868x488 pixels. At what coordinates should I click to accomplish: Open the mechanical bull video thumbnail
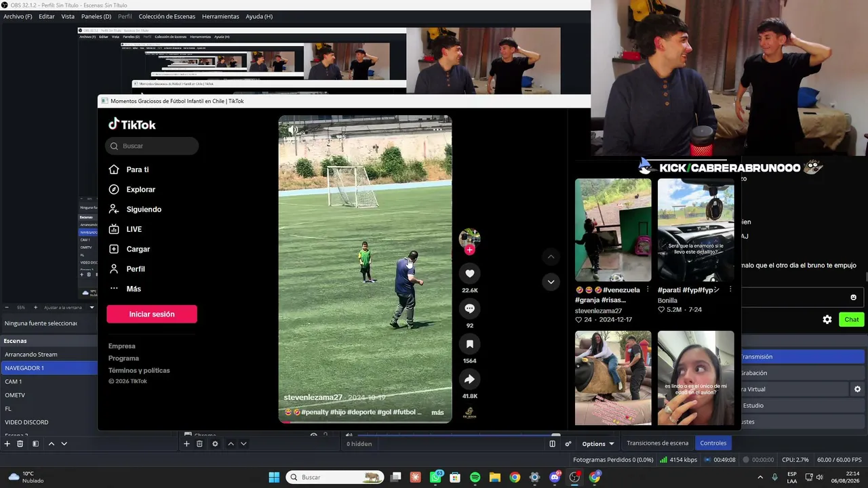tap(613, 378)
